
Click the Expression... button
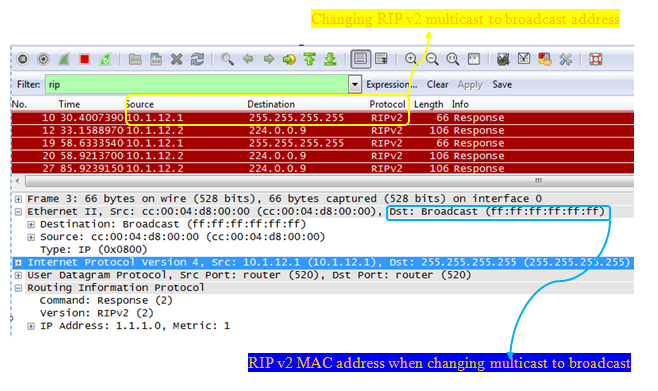click(392, 84)
